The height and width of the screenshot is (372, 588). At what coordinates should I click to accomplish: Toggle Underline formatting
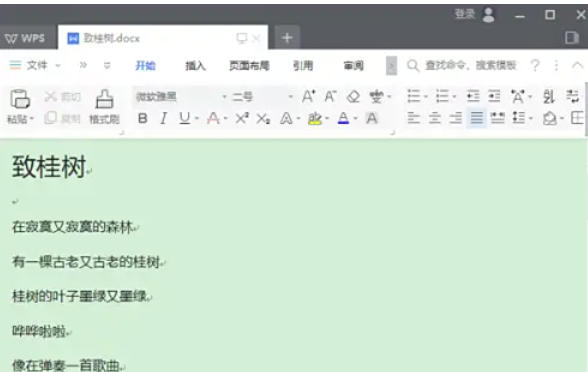(x=184, y=118)
